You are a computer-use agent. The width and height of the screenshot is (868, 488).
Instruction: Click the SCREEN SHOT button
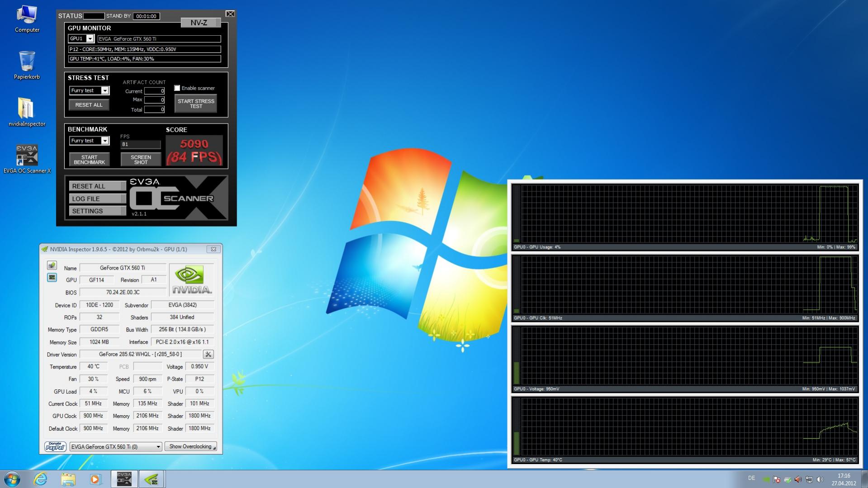[141, 160]
